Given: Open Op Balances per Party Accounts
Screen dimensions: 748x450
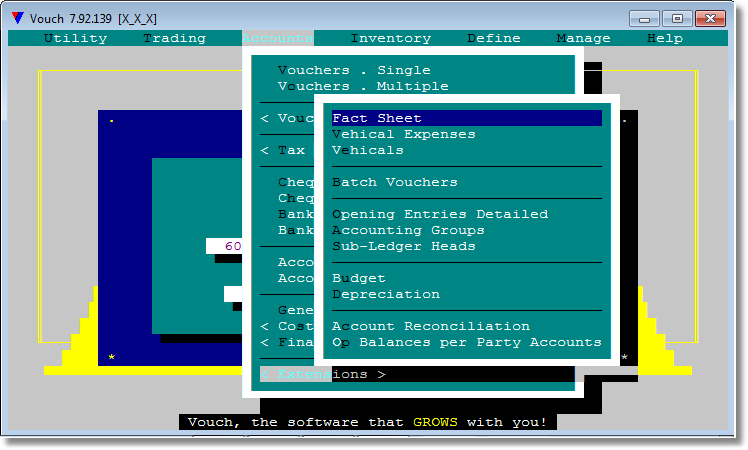Looking at the screenshot, I should click(467, 343).
